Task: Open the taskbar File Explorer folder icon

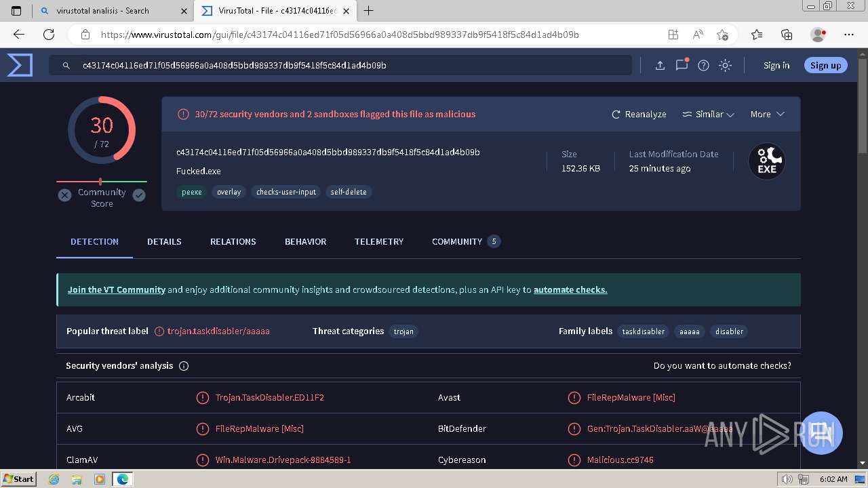Action: (x=77, y=479)
